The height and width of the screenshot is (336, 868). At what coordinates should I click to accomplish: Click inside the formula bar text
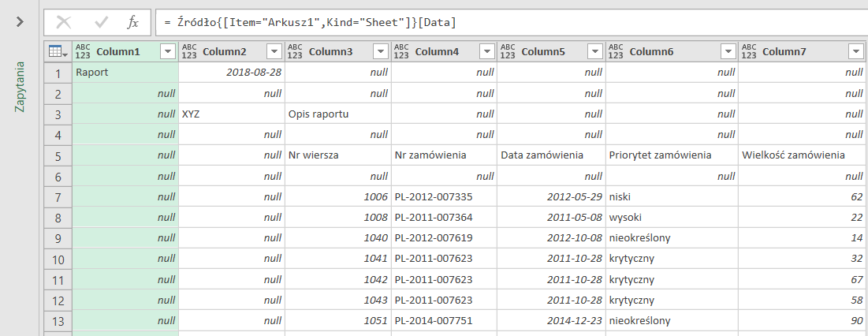pyautogui.click(x=505, y=22)
